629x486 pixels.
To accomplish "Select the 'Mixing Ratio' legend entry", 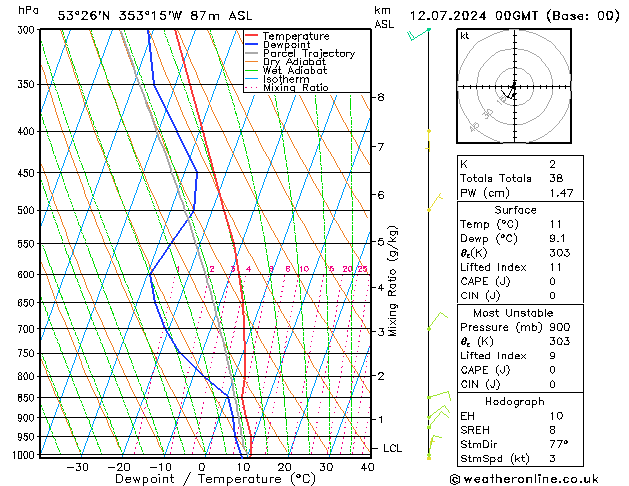I will click(x=296, y=87).
